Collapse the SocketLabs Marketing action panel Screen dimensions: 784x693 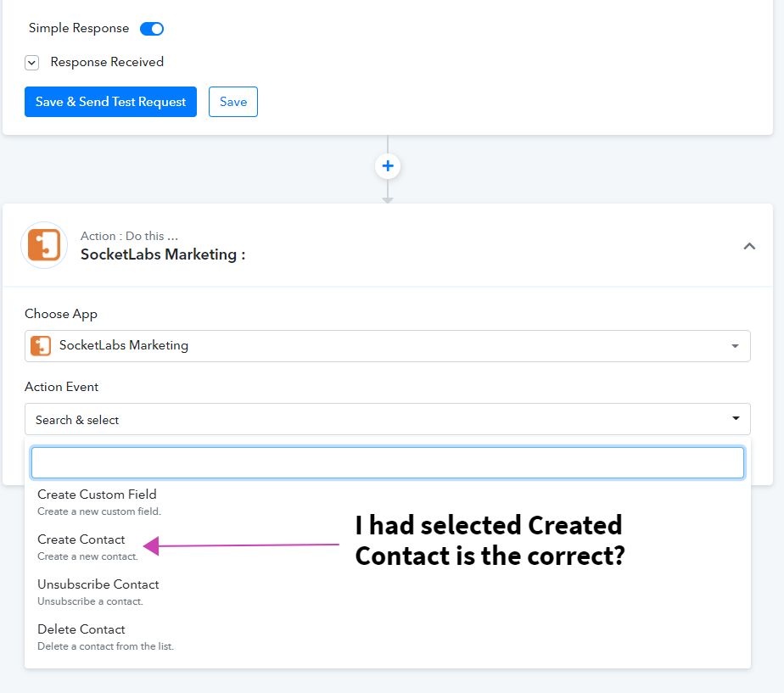click(x=749, y=246)
